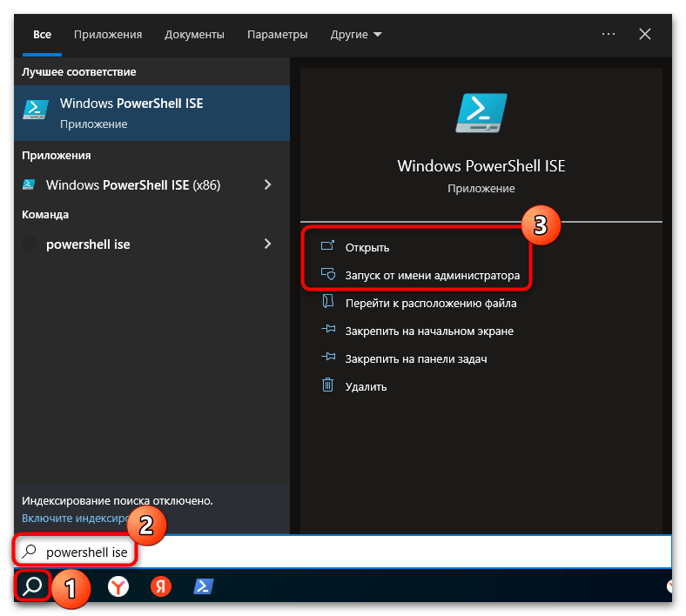Close the search panel
Viewport: 686px width, 616px height.
pos(645,34)
